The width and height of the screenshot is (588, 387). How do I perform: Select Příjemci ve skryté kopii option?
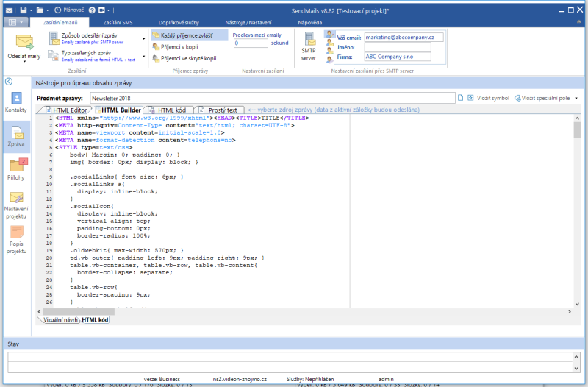tap(188, 57)
